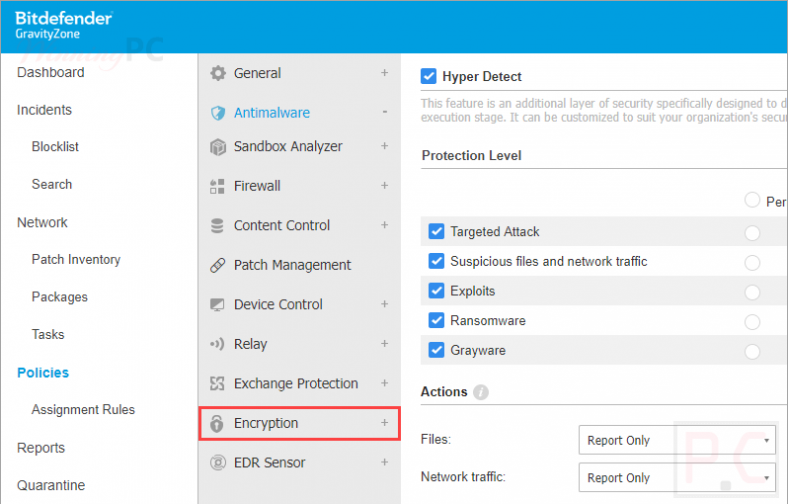Click the Patch Management bandage icon

coord(217,265)
